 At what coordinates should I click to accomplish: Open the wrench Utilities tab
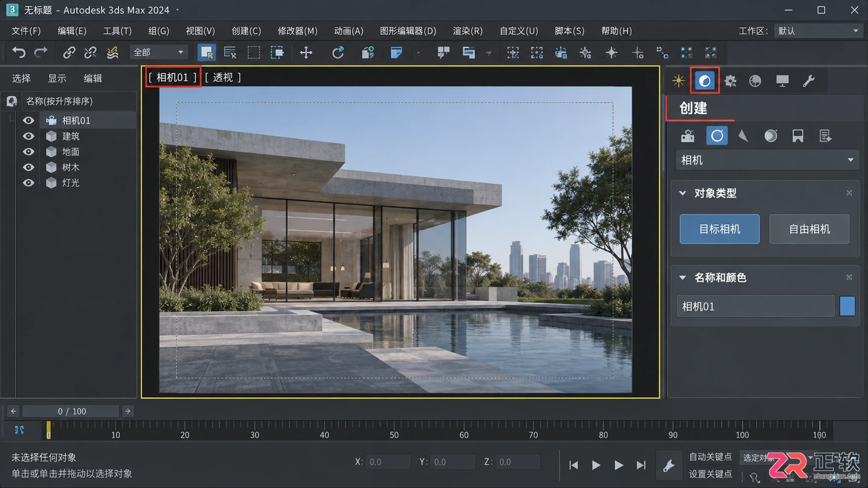[x=809, y=81]
